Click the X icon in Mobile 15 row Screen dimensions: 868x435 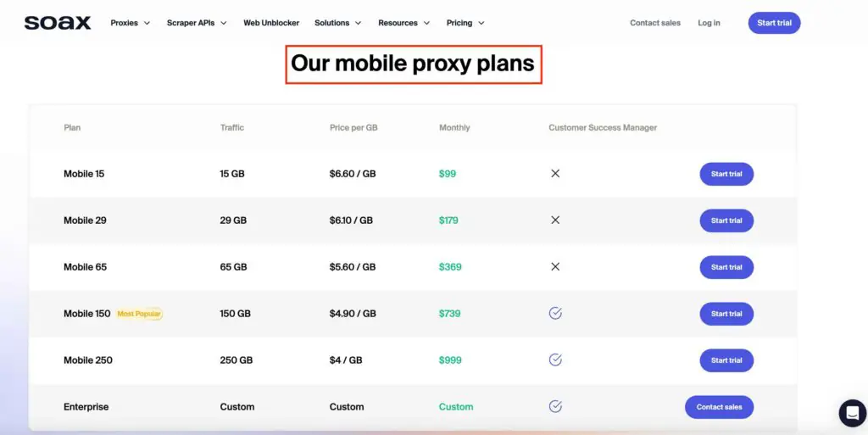[x=555, y=174]
